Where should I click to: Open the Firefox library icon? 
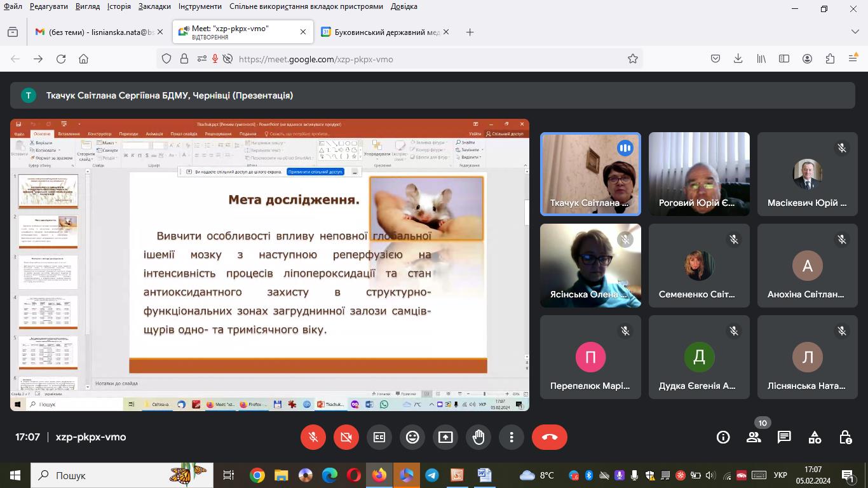tap(761, 58)
